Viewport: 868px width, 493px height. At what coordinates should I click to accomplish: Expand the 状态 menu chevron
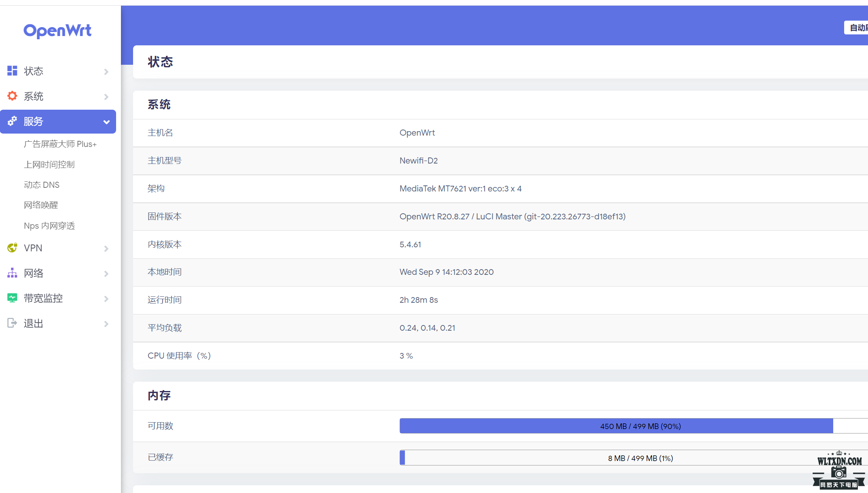coord(106,72)
